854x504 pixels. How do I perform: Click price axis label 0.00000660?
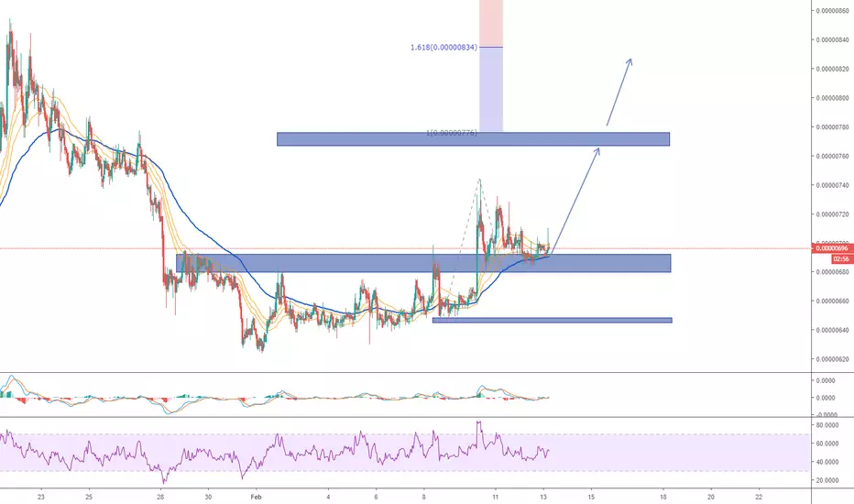click(x=832, y=301)
